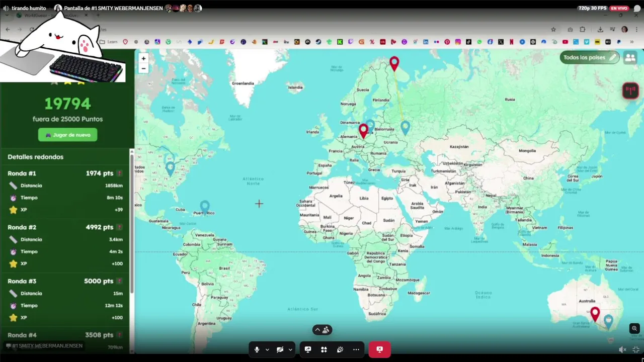Select the red pin in northern Russia
This screenshot has height=362, width=644.
[x=394, y=63]
